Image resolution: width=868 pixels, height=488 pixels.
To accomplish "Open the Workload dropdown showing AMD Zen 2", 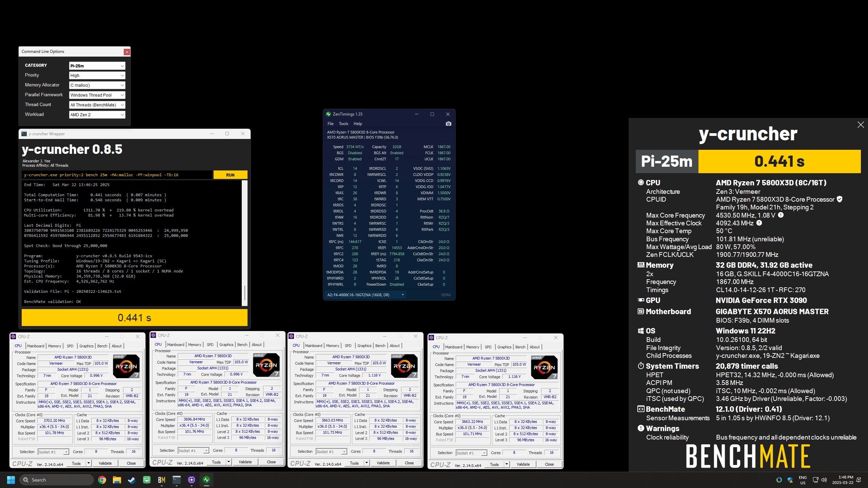I will (97, 115).
